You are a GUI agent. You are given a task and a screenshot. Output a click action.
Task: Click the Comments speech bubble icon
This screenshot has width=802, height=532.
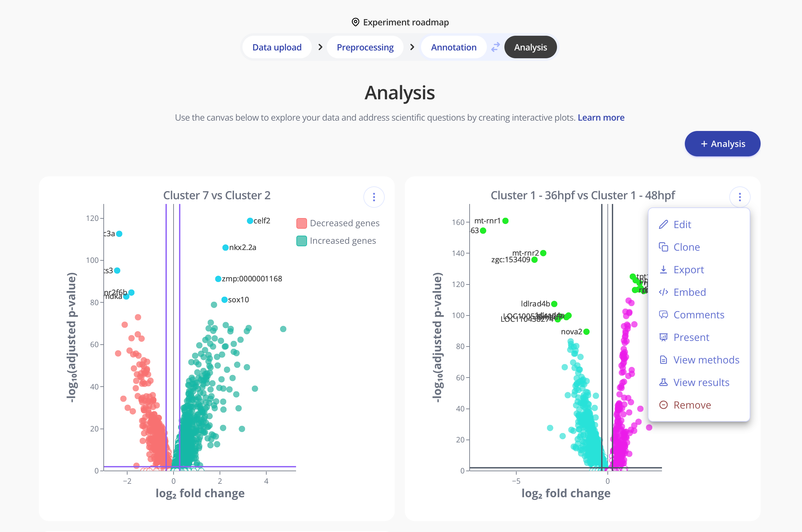(x=663, y=315)
